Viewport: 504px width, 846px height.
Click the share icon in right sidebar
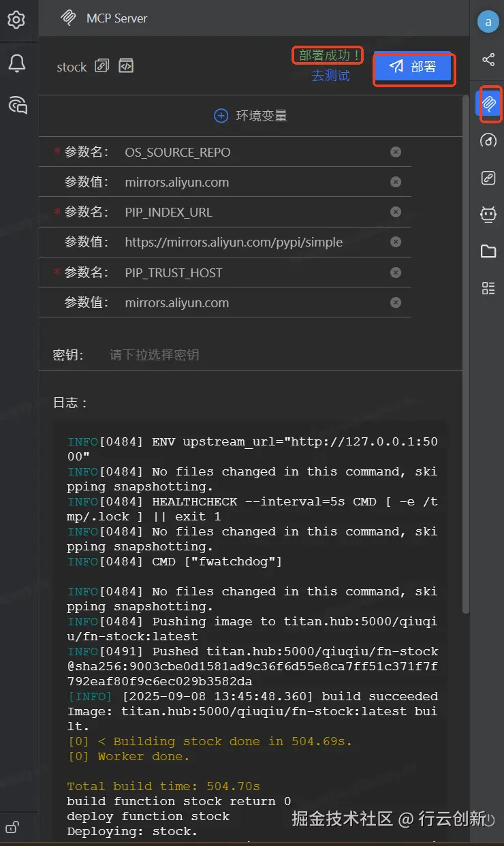point(488,60)
